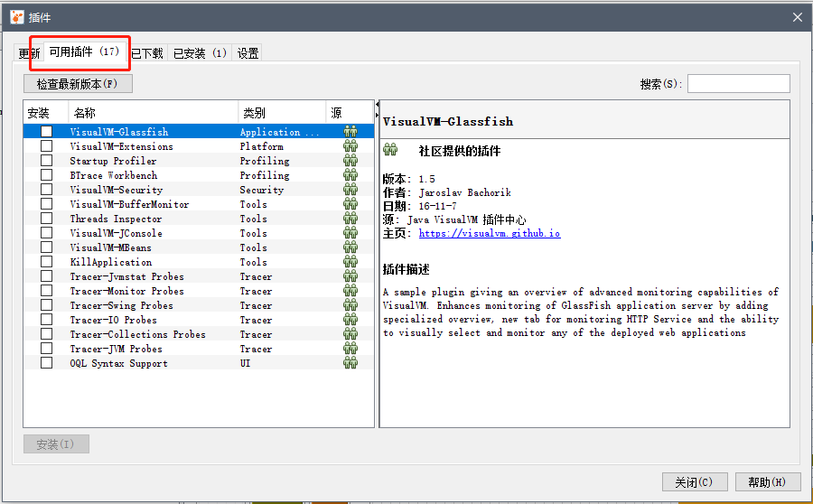Click the 帮助(H) button
This screenshot has width=813, height=504.
point(767,481)
